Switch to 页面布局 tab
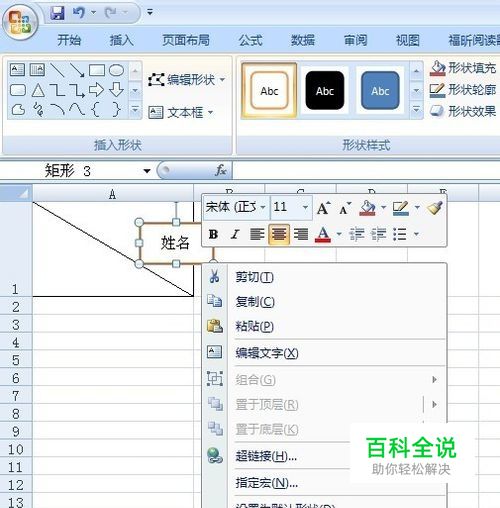 pos(186,40)
